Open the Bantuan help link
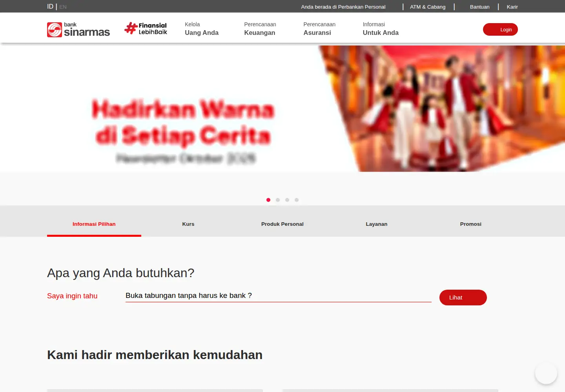Screen dimensions: 565x392 480,7
